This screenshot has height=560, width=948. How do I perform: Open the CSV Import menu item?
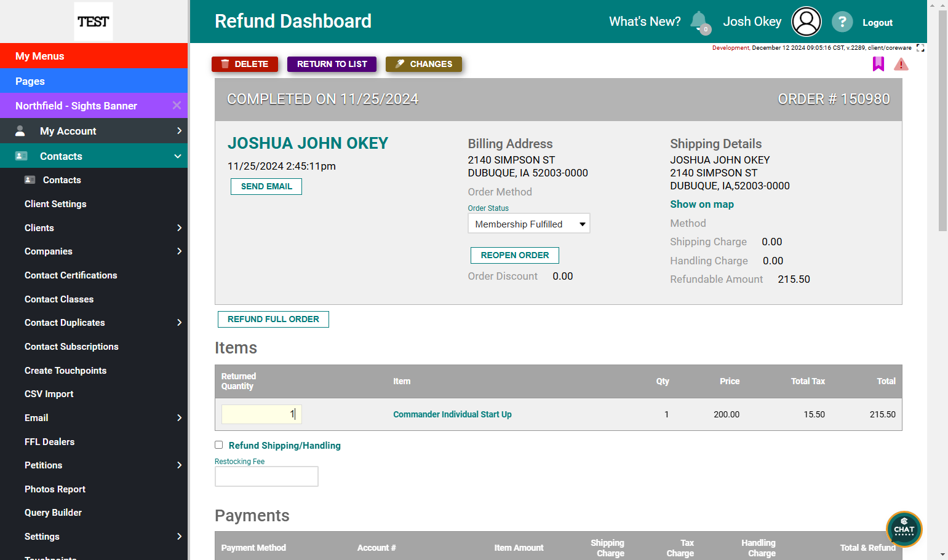coord(49,394)
